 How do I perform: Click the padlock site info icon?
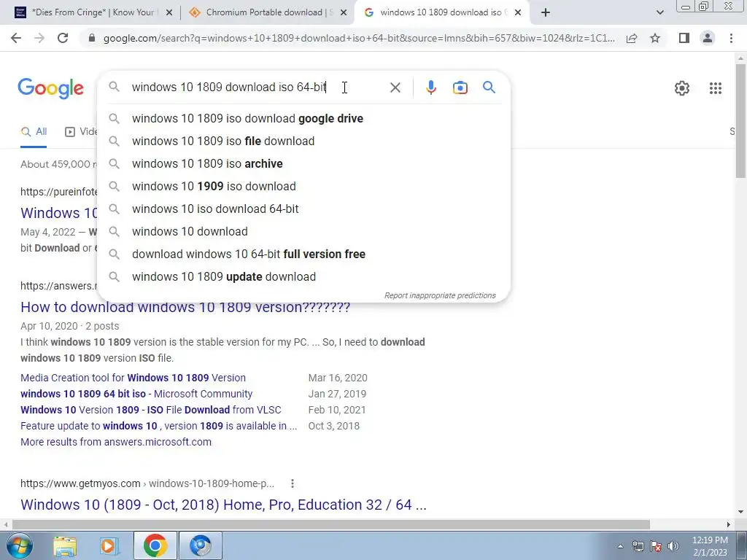point(92,38)
